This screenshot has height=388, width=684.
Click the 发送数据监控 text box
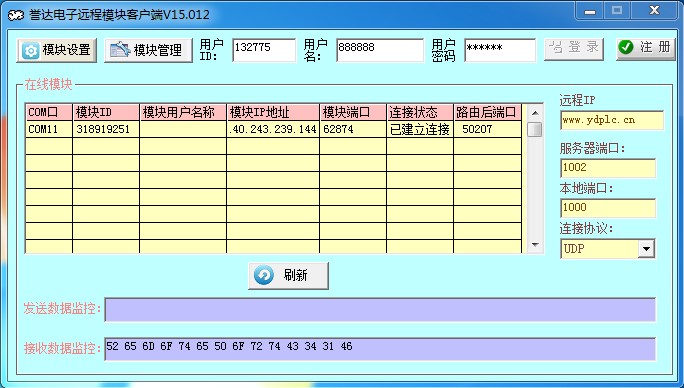[380, 310]
